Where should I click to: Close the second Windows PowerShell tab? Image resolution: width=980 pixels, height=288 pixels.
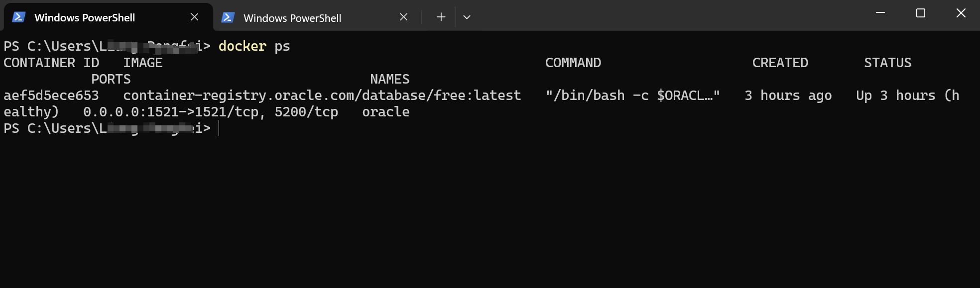[403, 17]
